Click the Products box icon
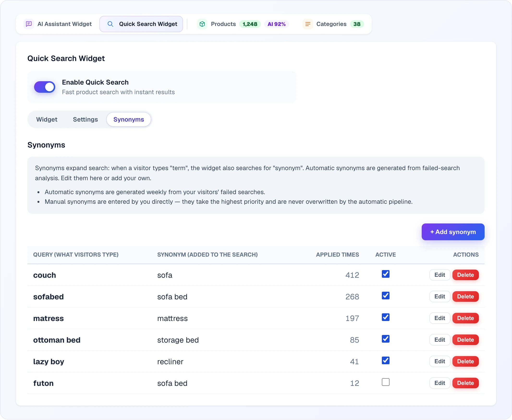Image resolution: width=512 pixels, height=420 pixels. pos(202,24)
